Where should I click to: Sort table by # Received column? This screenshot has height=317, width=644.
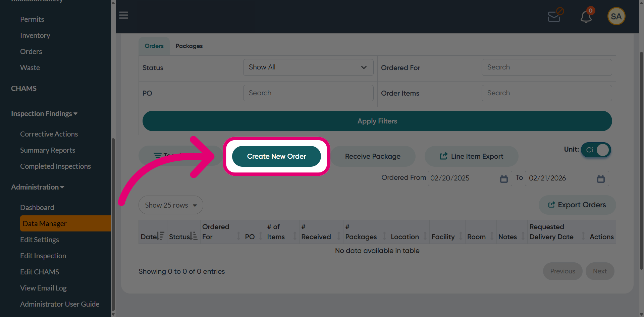(321, 232)
